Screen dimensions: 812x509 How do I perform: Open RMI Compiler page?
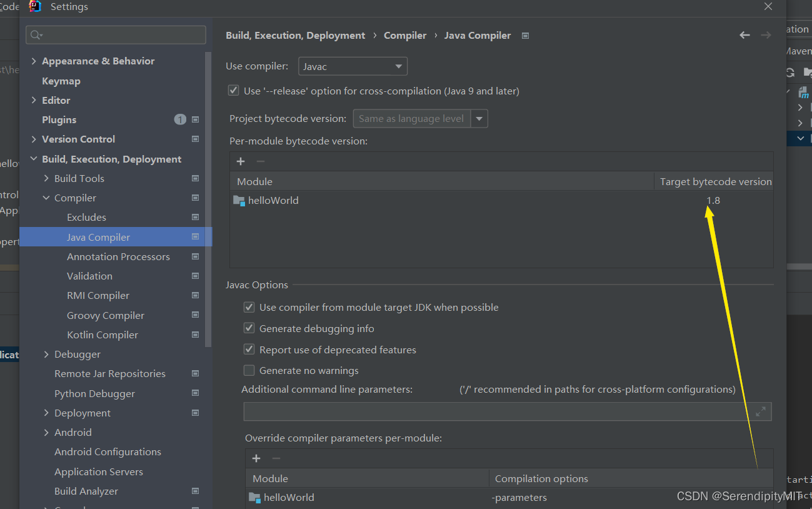pos(98,295)
